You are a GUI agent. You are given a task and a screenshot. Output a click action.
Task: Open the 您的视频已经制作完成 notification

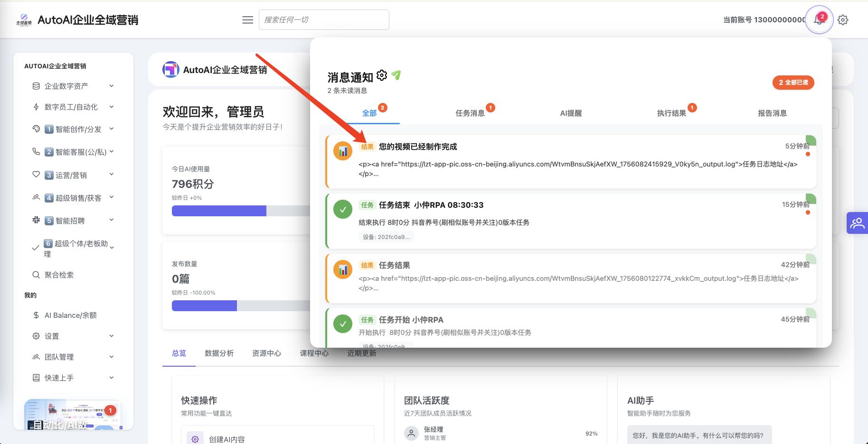tap(418, 147)
